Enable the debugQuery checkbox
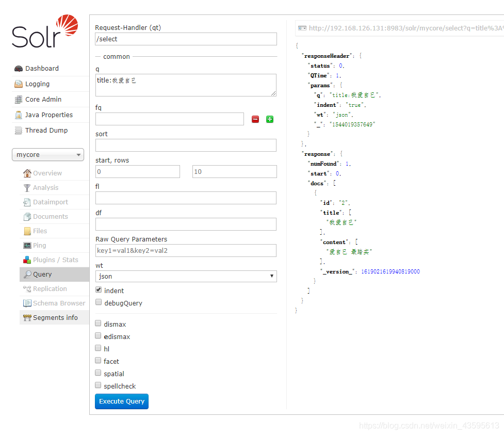 coord(99,302)
